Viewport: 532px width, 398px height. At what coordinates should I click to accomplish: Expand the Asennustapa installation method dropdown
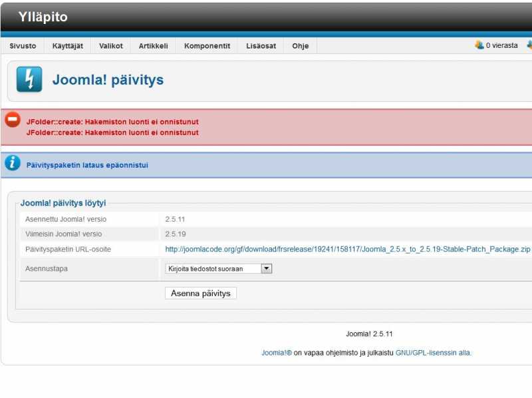(x=267, y=269)
